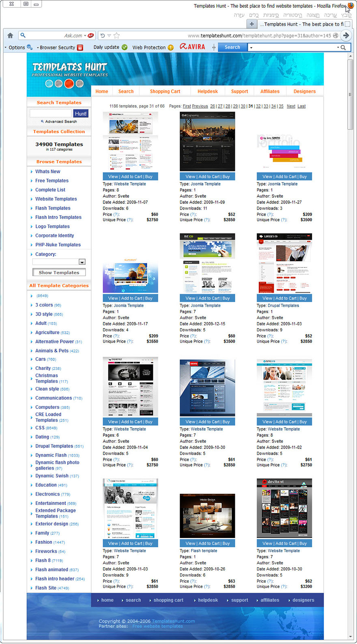Open the Ask.com search engine dropdown arrow
The width and height of the screenshot is (357, 644).
click(85, 36)
